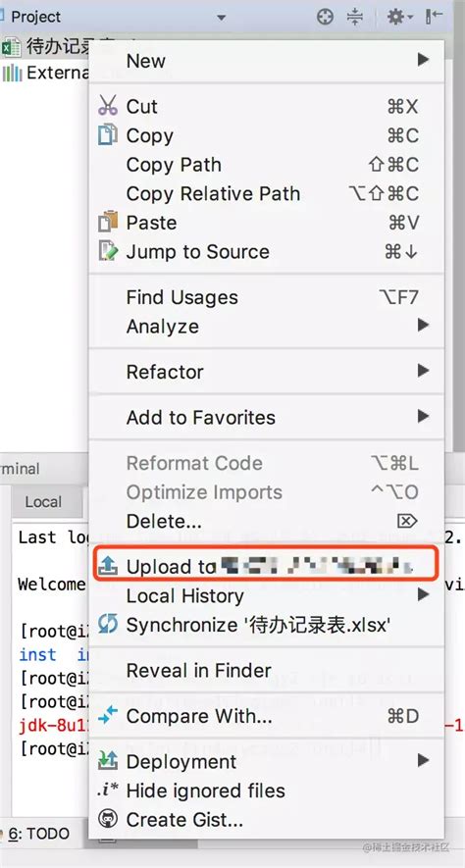The height and width of the screenshot is (868, 465).
Task: Click the hide panel icon at the toolbar's right end
Action: [x=435, y=17]
